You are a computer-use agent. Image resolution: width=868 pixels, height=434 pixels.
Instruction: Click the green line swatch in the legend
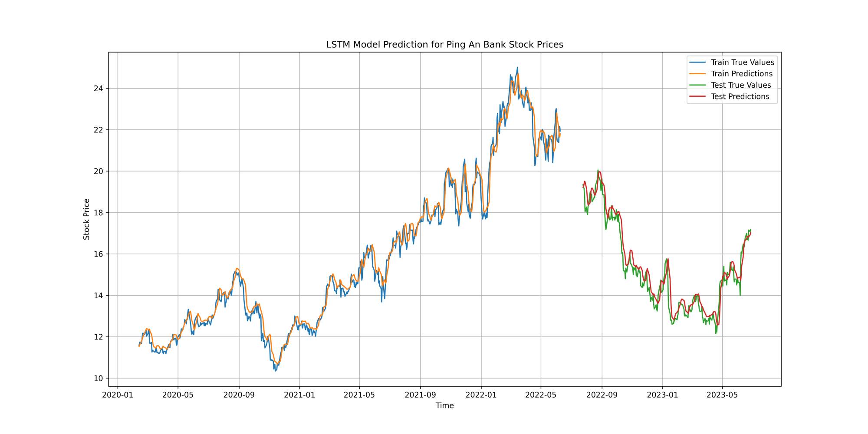coord(697,85)
